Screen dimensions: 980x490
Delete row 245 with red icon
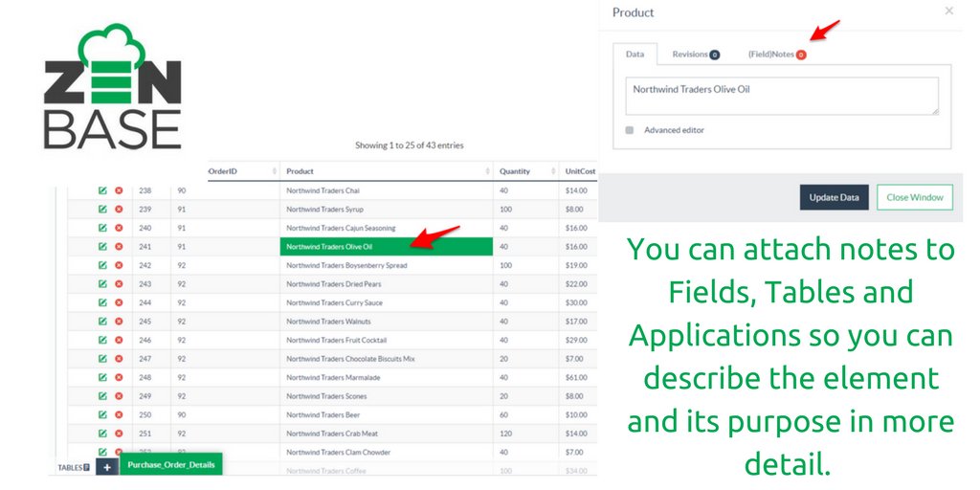(119, 322)
